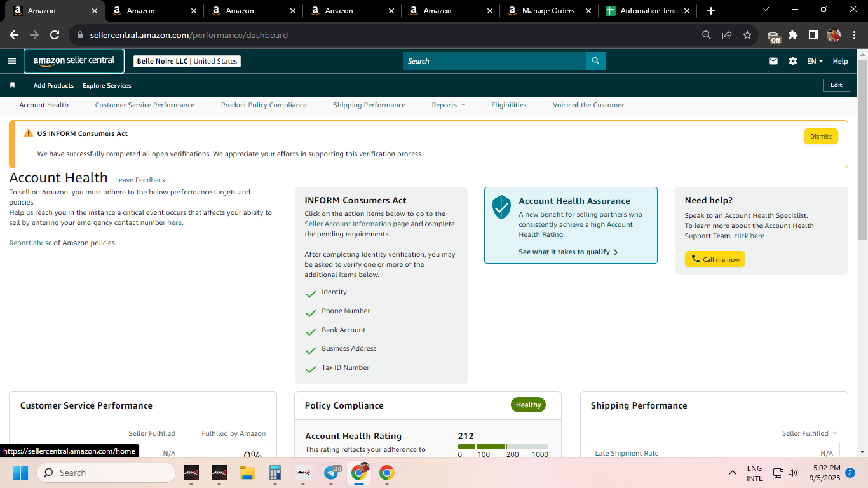868x488 pixels.
Task: Open the Late Shipment Rate link
Action: [x=627, y=453]
